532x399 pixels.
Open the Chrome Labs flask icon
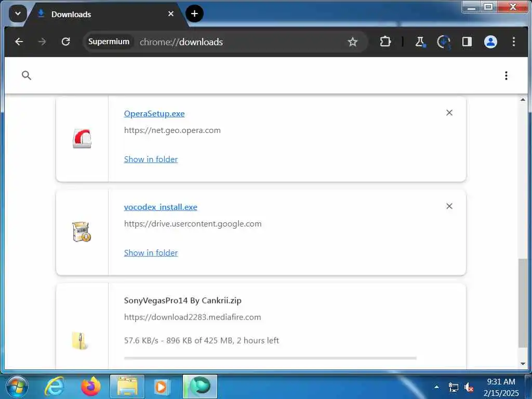point(420,42)
